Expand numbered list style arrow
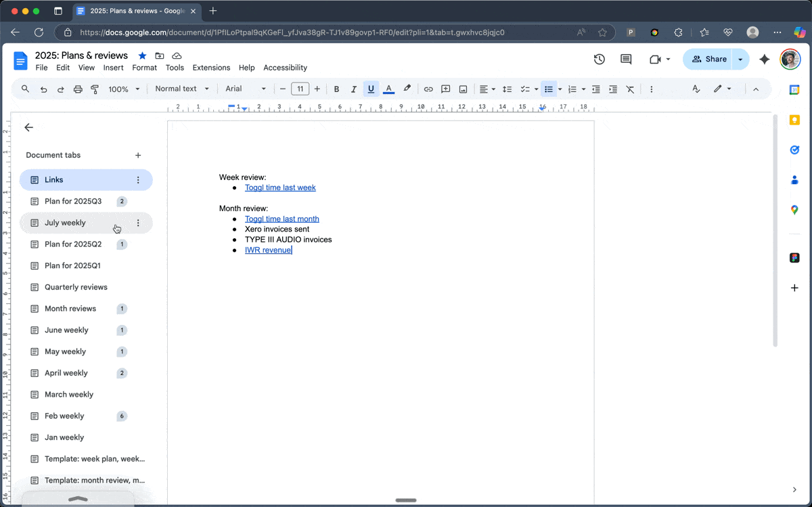The width and height of the screenshot is (812, 507). click(583, 89)
